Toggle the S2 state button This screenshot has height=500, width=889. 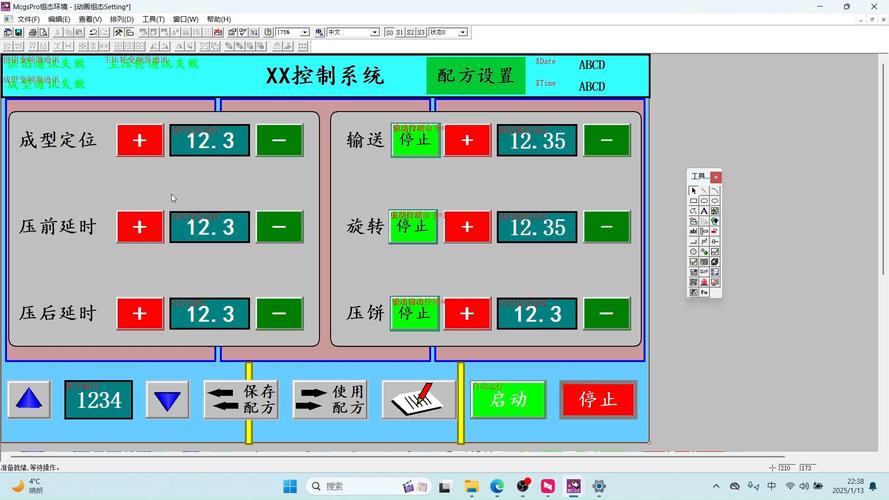(x=410, y=32)
